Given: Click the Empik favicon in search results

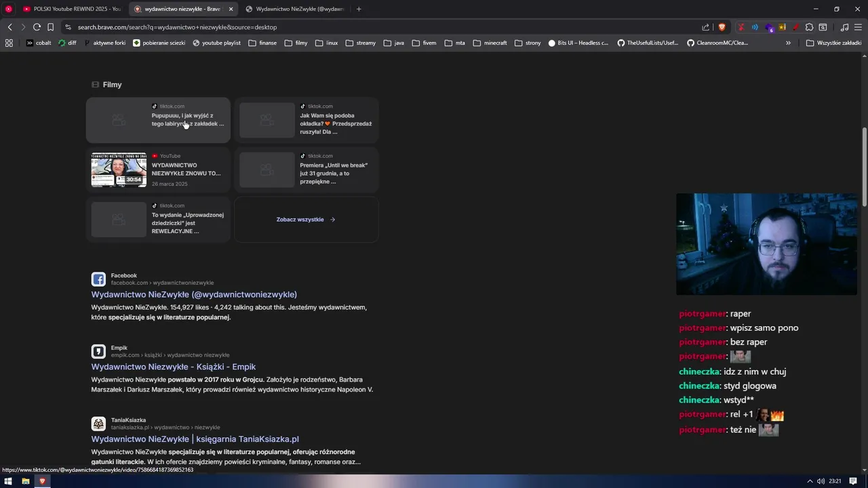Looking at the screenshot, I should (98, 351).
